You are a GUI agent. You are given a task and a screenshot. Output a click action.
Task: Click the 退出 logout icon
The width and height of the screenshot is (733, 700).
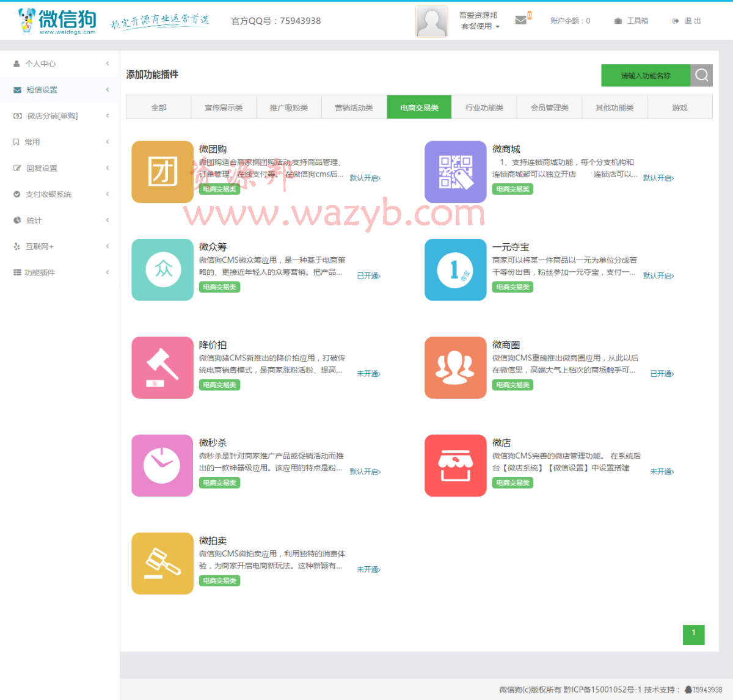coord(676,21)
